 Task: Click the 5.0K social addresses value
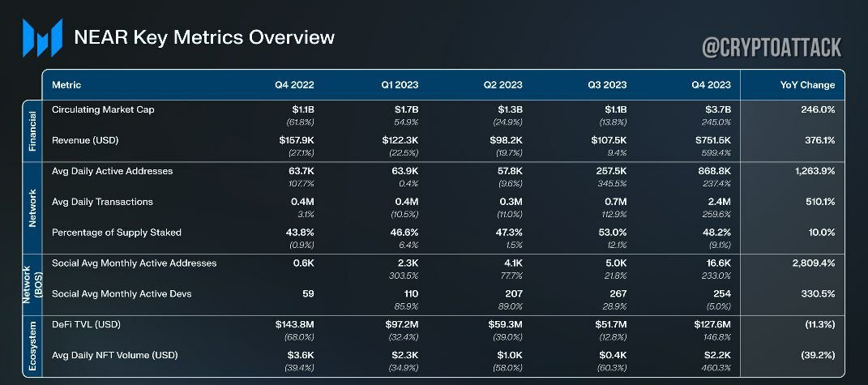(617, 263)
